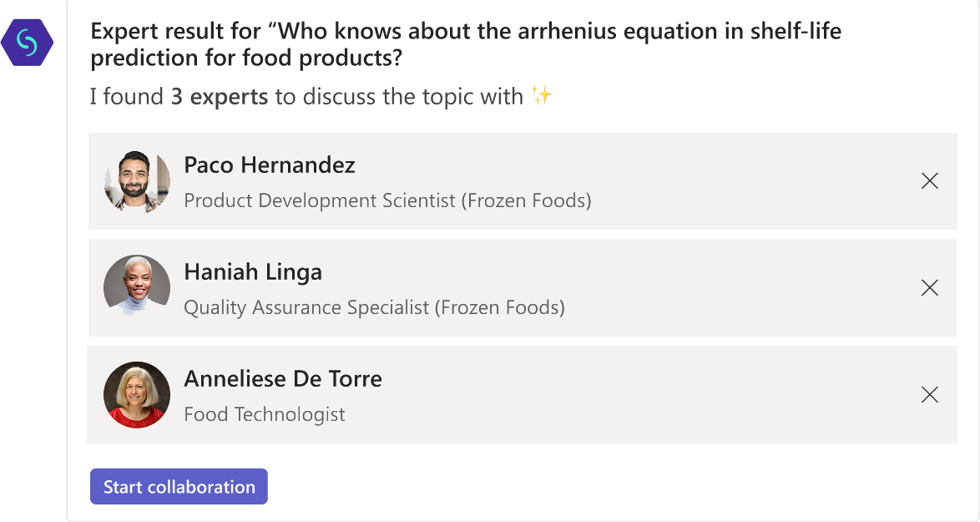
Task: Select Anneliese De Torre's avatar
Action: tap(137, 395)
